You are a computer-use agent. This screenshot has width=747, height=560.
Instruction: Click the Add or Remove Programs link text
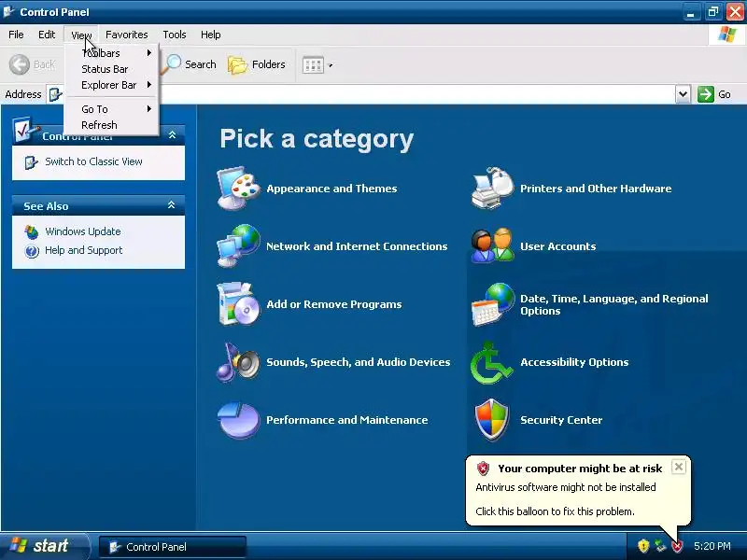(x=334, y=304)
